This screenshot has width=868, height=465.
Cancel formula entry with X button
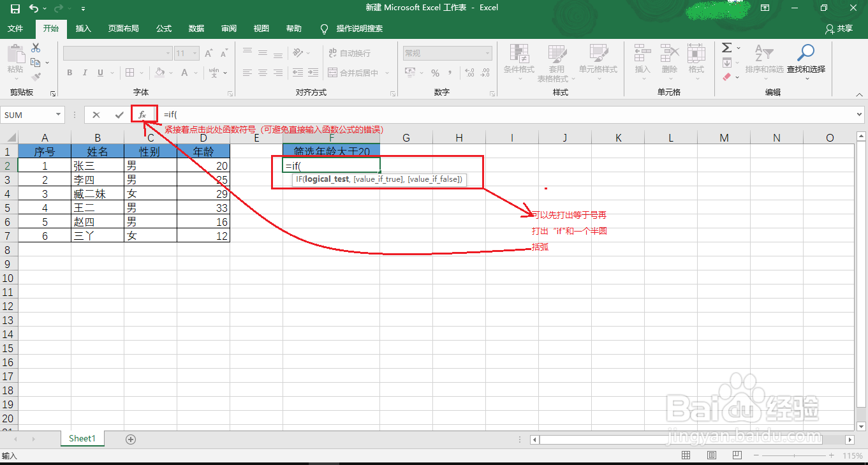coord(96,115)
